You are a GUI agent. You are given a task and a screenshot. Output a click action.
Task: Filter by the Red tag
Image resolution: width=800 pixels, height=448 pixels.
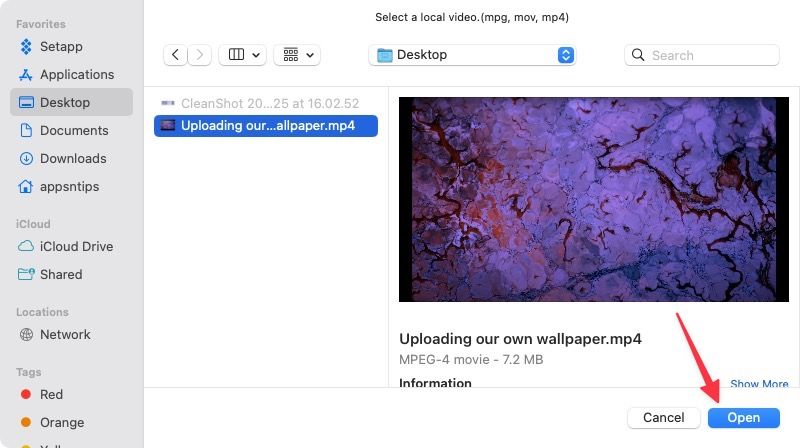tap(71, 394)
